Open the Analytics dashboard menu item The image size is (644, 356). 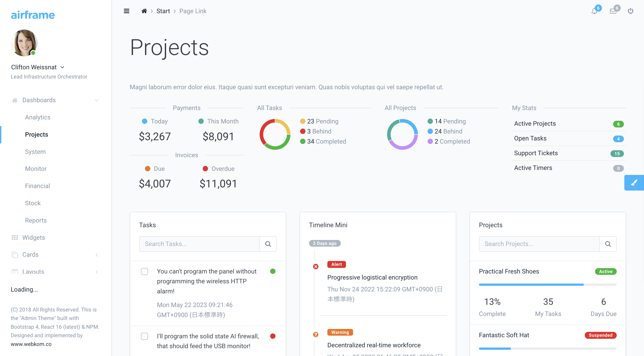pyautogui.click(x=38, y=117)
